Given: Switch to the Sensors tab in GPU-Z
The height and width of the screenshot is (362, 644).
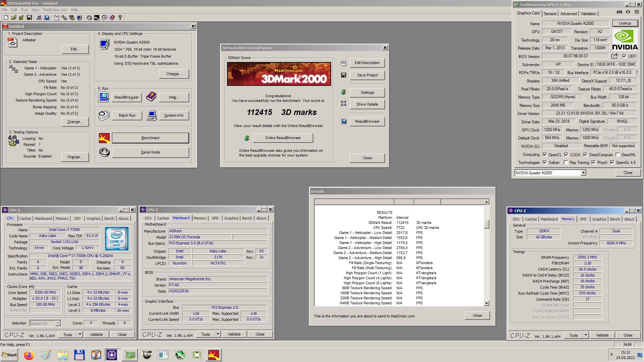Looking at the screenshot, I should pyautogui.click(x=550, y=13).
